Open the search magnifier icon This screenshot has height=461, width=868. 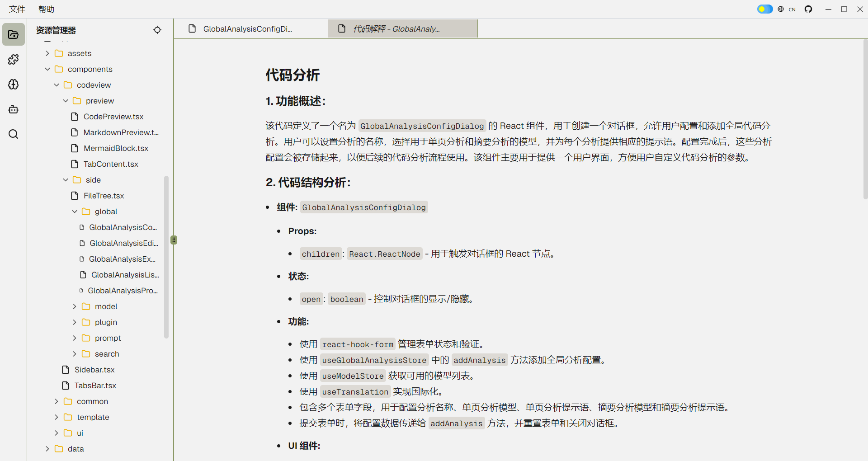click(x=13, y=134)
